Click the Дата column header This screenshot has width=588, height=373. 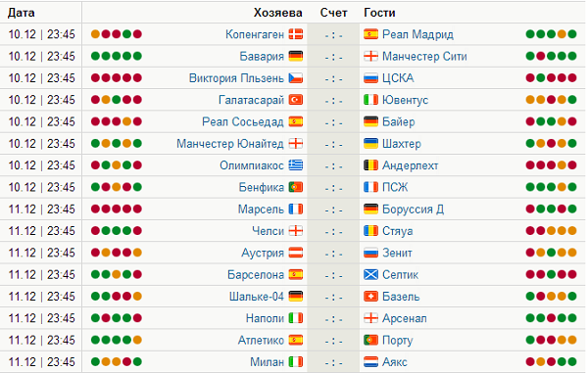22,13
